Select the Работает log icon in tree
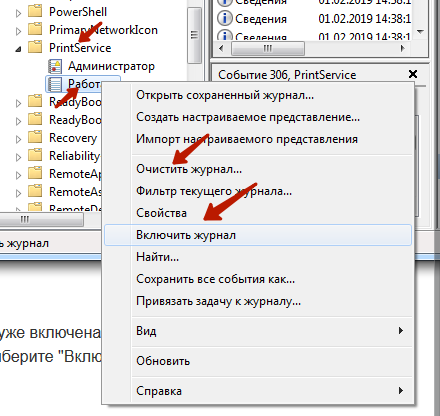The image size is (440, 416). (x=55, y=84)
